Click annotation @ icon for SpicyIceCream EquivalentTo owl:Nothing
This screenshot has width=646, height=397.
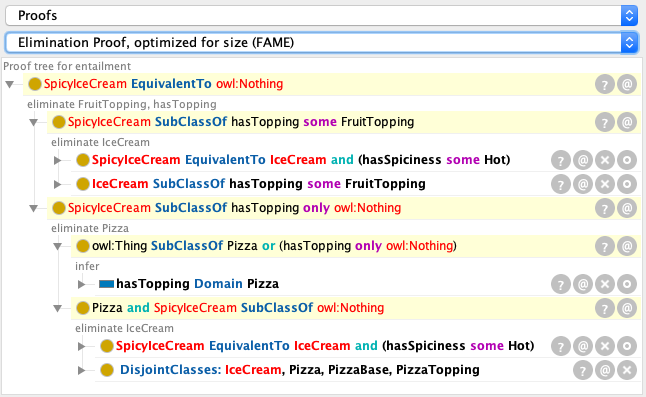point(627,84)
